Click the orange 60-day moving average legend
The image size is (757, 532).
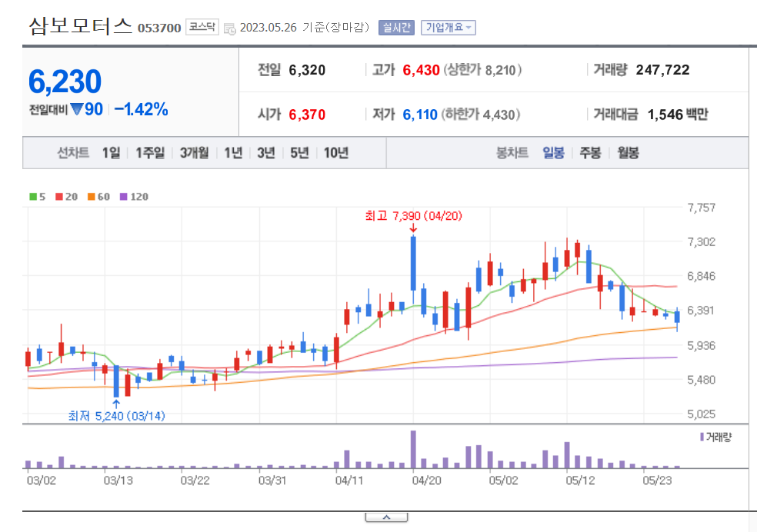click(98, 196)
